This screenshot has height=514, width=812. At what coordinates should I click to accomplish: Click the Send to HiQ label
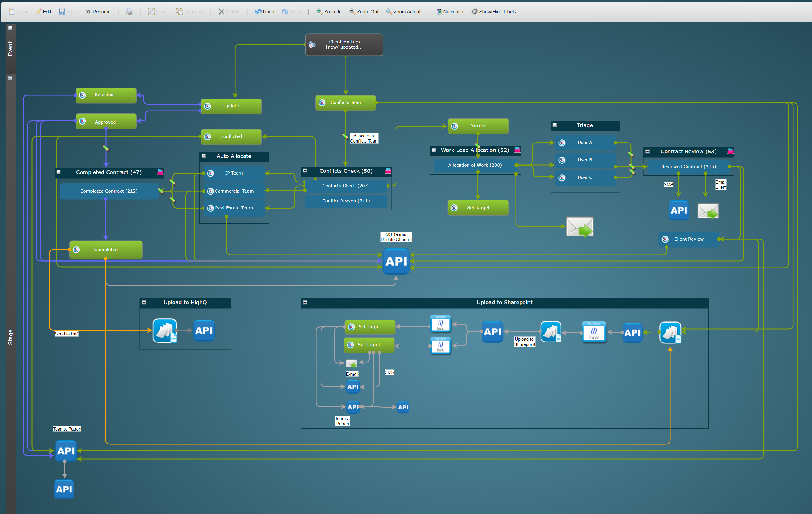67,334
